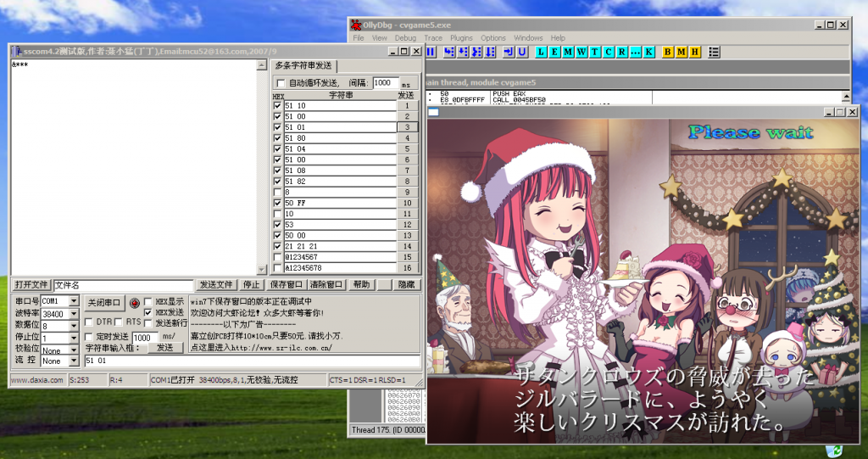Click the 隐藏 button

tap(406, 285)
